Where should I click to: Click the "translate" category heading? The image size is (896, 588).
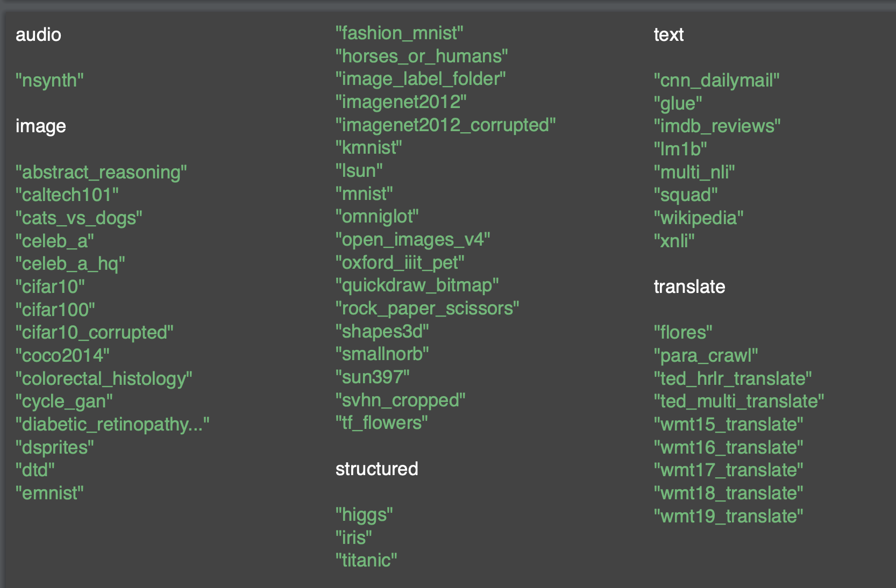[x=689, y=287]
